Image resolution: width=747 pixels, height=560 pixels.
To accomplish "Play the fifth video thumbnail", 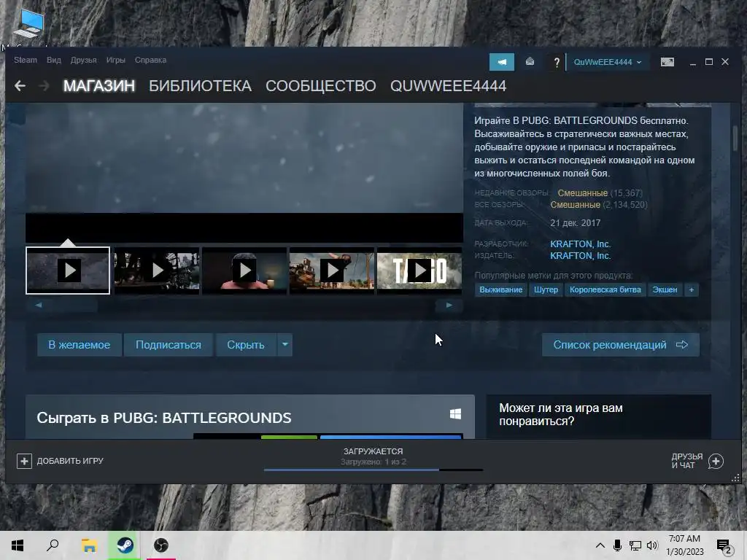I will point(419,271).
